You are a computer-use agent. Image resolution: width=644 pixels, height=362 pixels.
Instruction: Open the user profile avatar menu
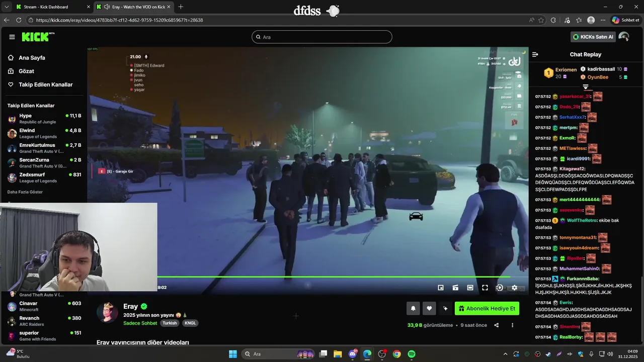click(624, 37)
